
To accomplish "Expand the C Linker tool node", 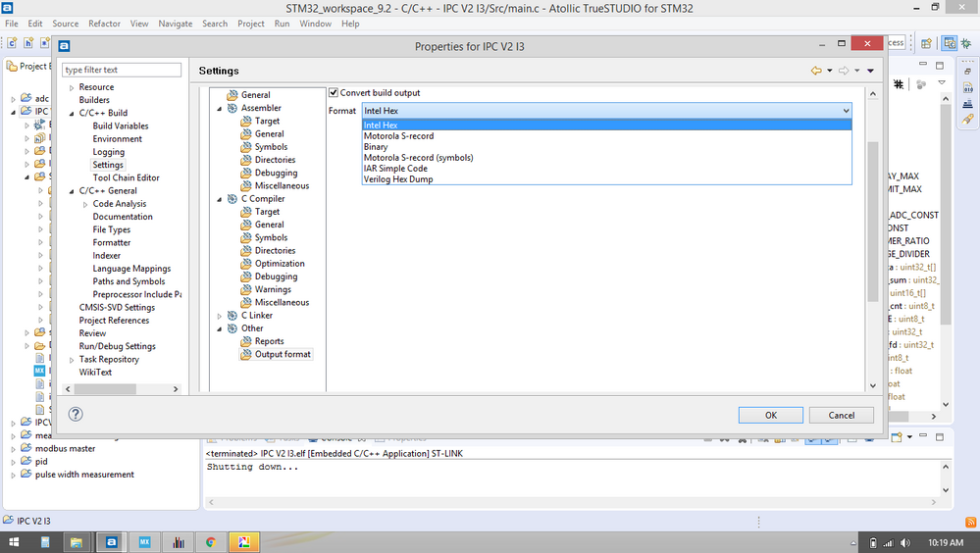I will tap(220, 316).
